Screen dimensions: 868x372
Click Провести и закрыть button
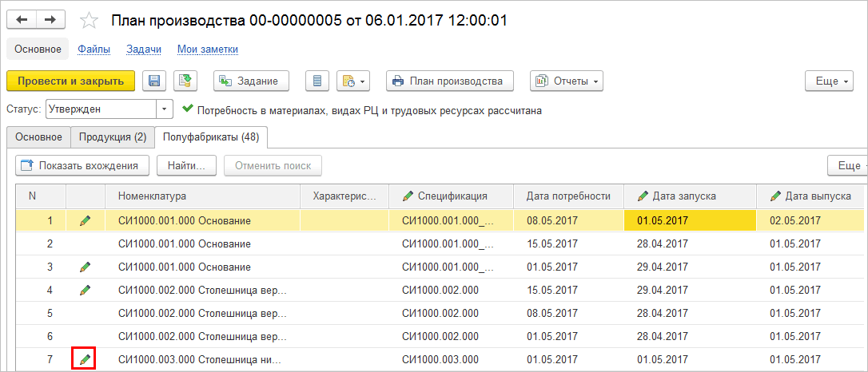(71, 81)
